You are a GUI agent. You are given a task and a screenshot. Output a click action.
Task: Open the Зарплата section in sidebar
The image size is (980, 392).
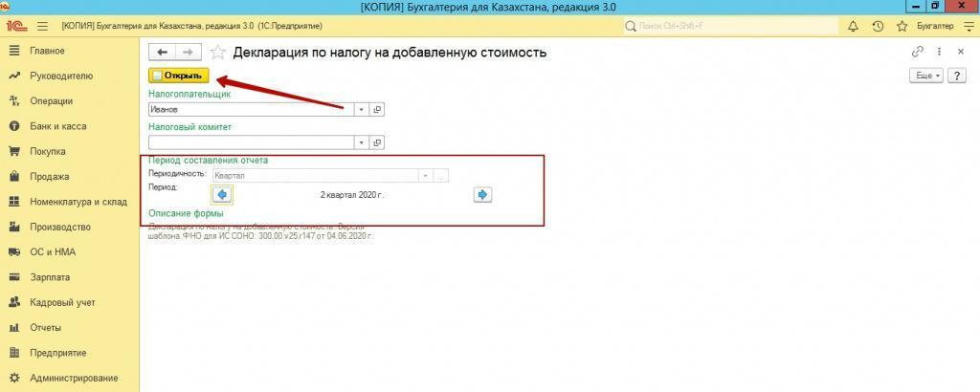tap(49, 277)
